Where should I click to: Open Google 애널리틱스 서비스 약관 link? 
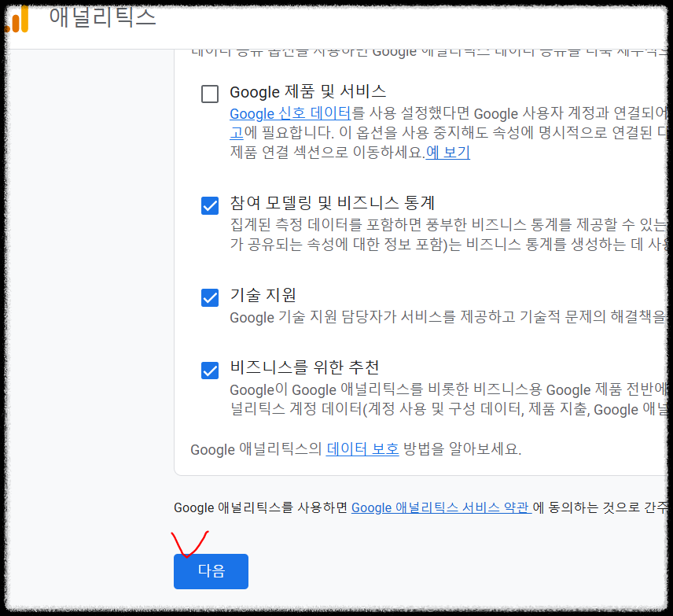tap(441, 507)
